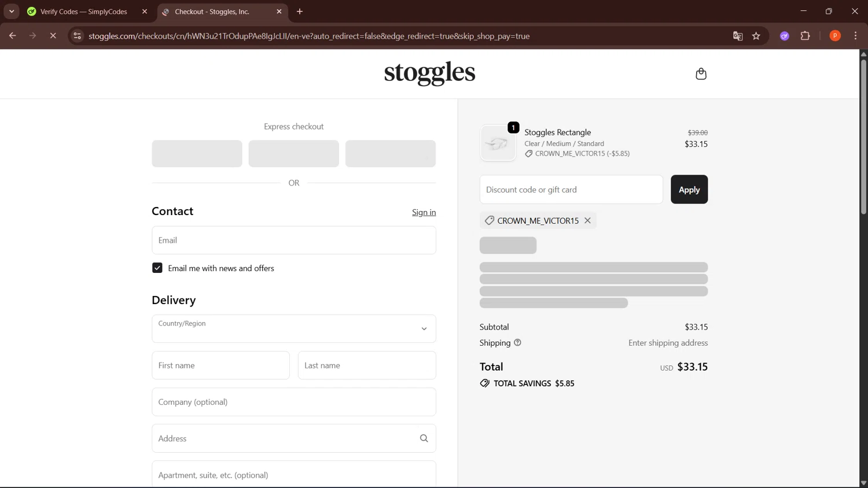This screenshot has width=868, height=488.
Task: Click the Sign in link
Action: click(x=424, y=212)
